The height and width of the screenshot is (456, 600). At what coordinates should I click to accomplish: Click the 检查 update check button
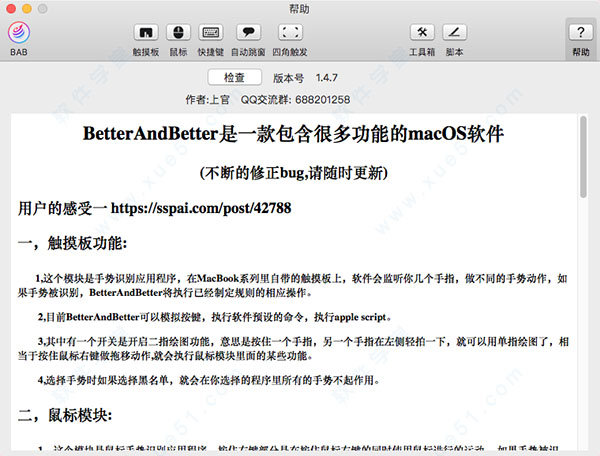pyautogui.click(x=235, y=78)
